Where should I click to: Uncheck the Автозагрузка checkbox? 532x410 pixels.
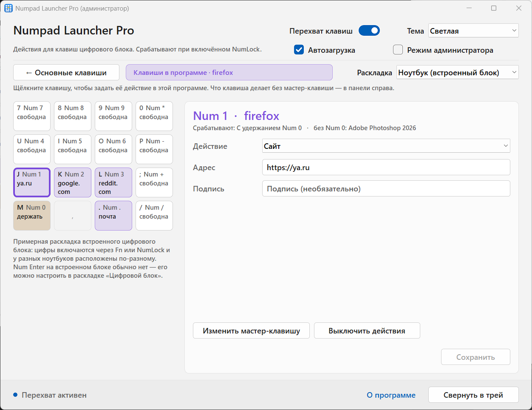(x=299, y=50)
